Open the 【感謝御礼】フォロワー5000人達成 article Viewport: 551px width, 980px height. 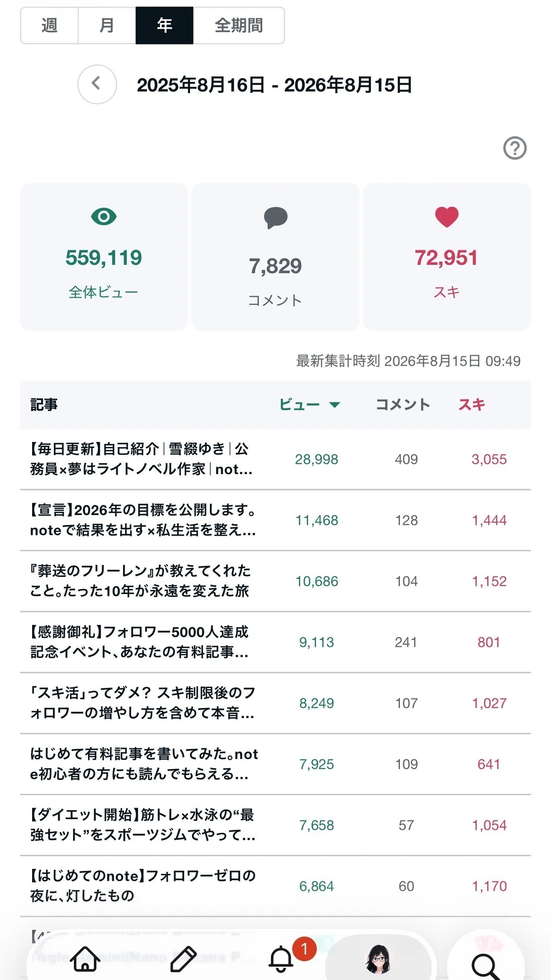point(275,642)
